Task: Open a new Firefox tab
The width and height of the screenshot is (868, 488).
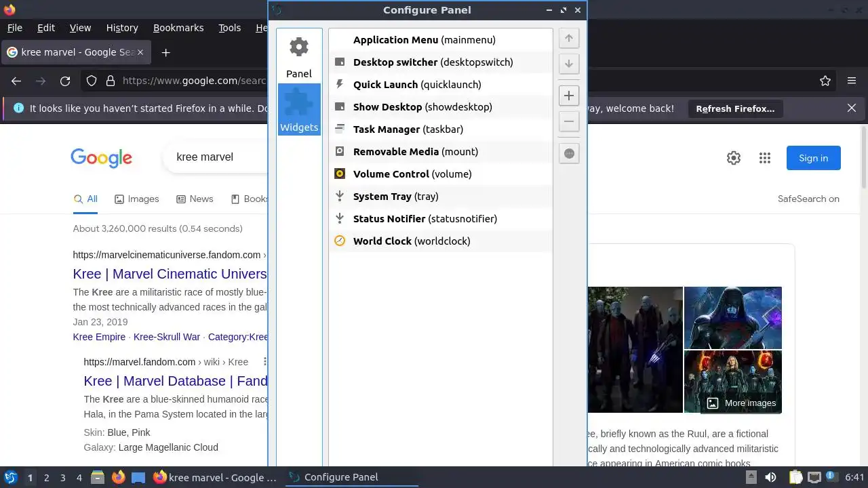Action: pyautogui.click(x=165, y=52)
